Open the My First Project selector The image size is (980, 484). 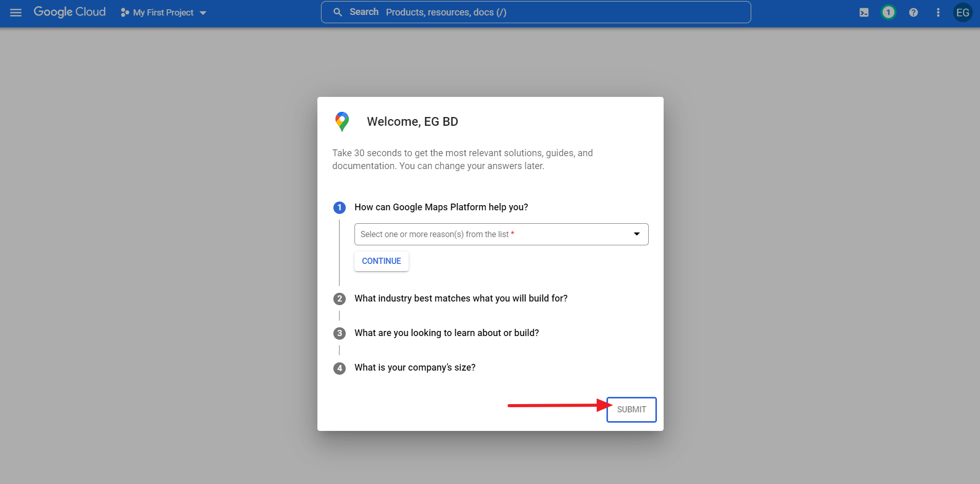click(x=163, y=12)
